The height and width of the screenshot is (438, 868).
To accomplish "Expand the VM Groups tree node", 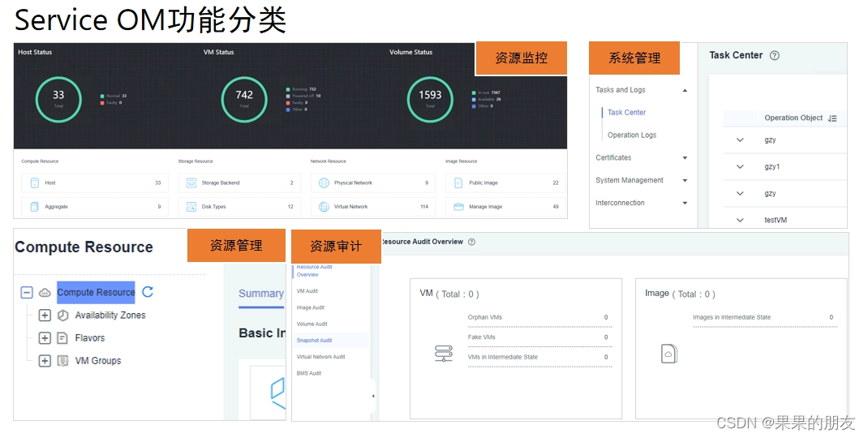I will pos(45,360).
